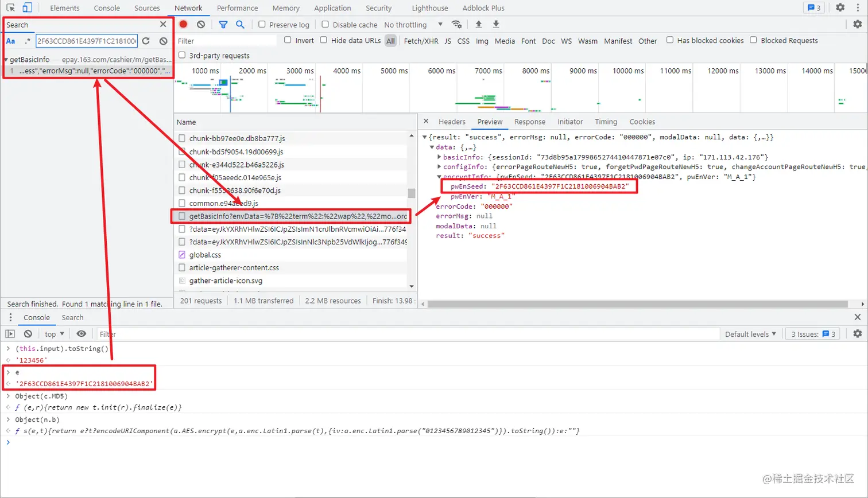Close the bottom console drawer

[858, 317]
